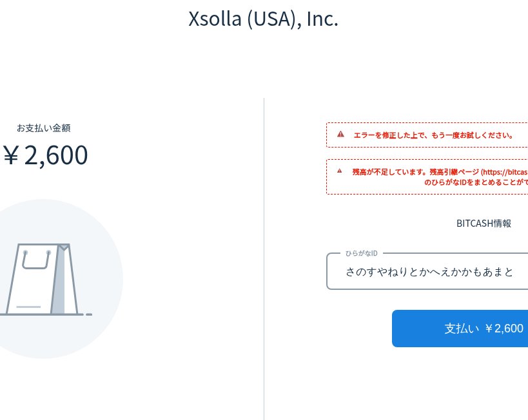Click the handle of the shopping bag graphic
528x420 pixels.
36,259
